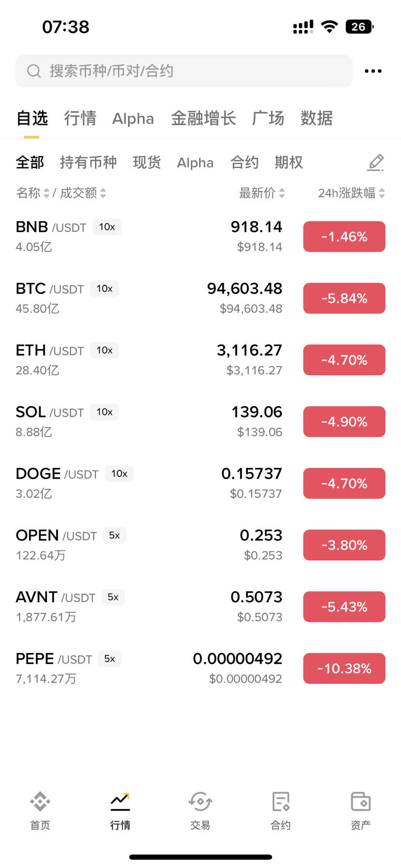The width and height of the screenshot is (401, 868).
Task: Open the 合约 futures icon in bottom bar
Action: point(280,802)
